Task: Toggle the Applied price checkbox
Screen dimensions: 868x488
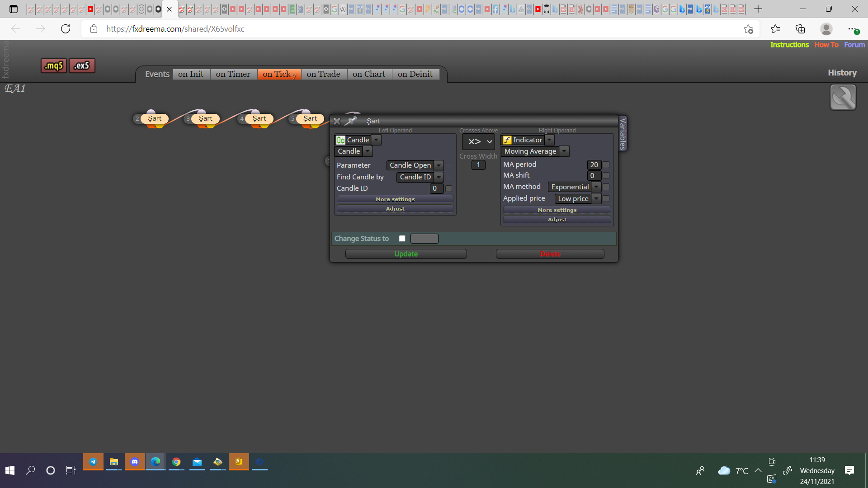Action: (x=606, y=199)
